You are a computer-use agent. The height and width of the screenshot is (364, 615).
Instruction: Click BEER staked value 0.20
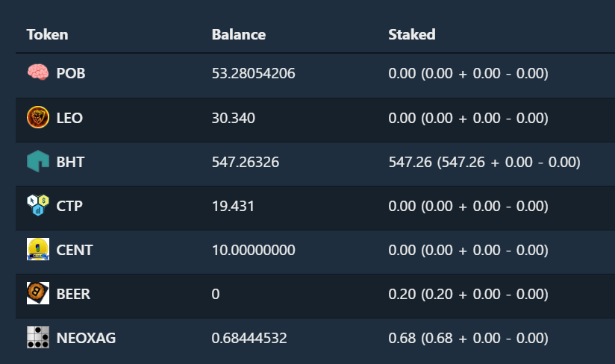click(402, 294)
